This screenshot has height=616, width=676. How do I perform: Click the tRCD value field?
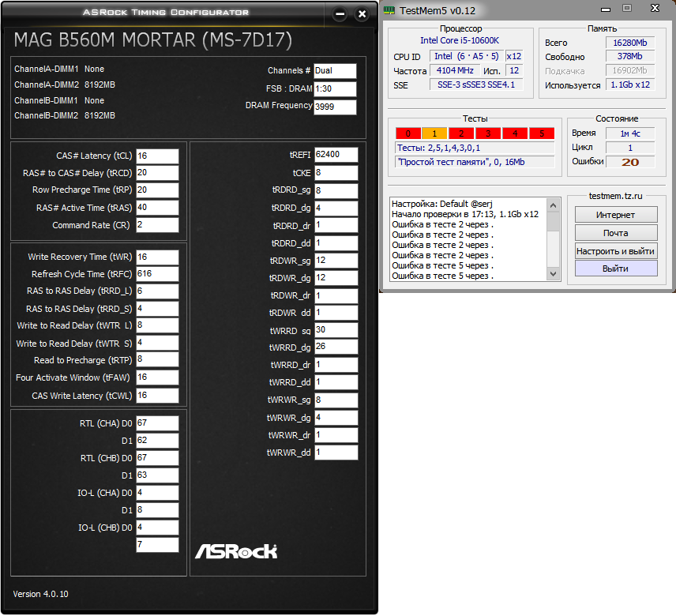(x=157, y=173)
